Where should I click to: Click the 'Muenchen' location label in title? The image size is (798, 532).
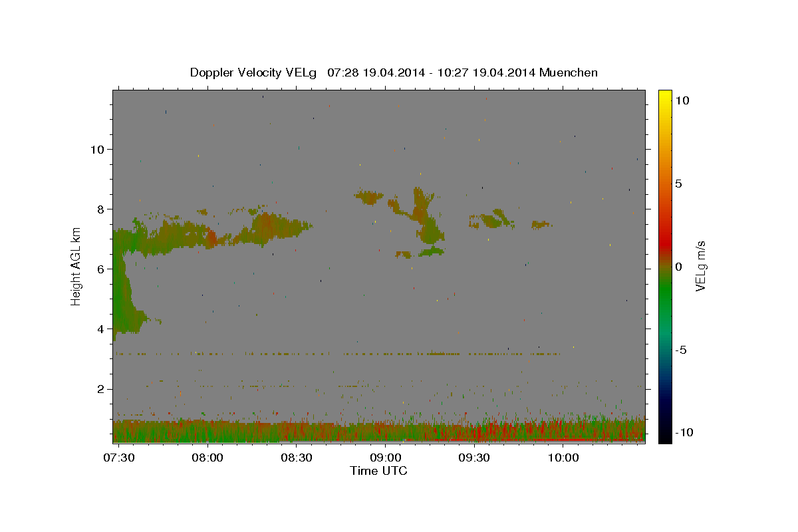[x=569, y=72]
